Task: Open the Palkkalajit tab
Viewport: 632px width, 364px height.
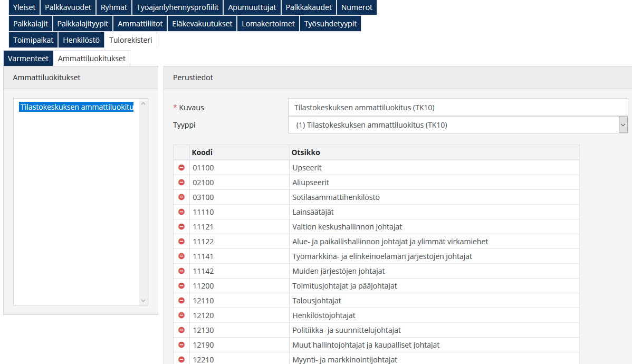Action: point(31,24)
